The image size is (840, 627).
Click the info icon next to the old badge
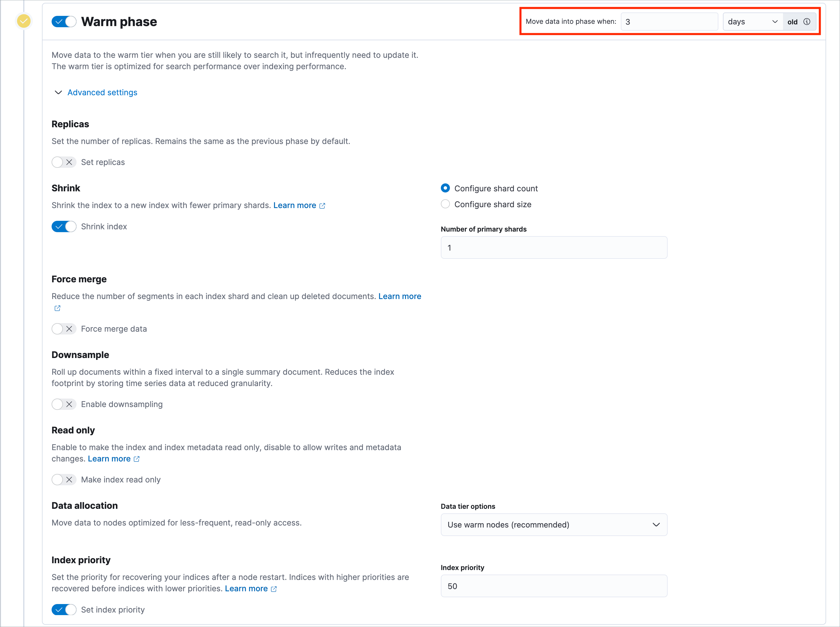pyautogui.click(x=807, y=22)
